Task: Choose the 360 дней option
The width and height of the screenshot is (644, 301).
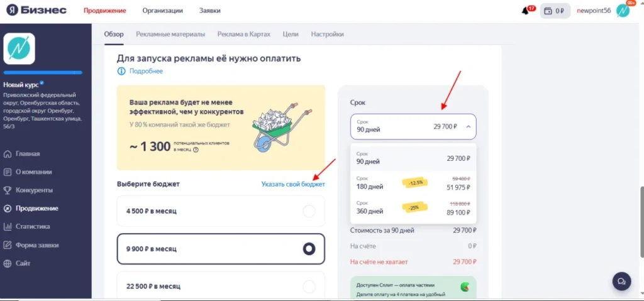Action: click(x=413, y=208)
